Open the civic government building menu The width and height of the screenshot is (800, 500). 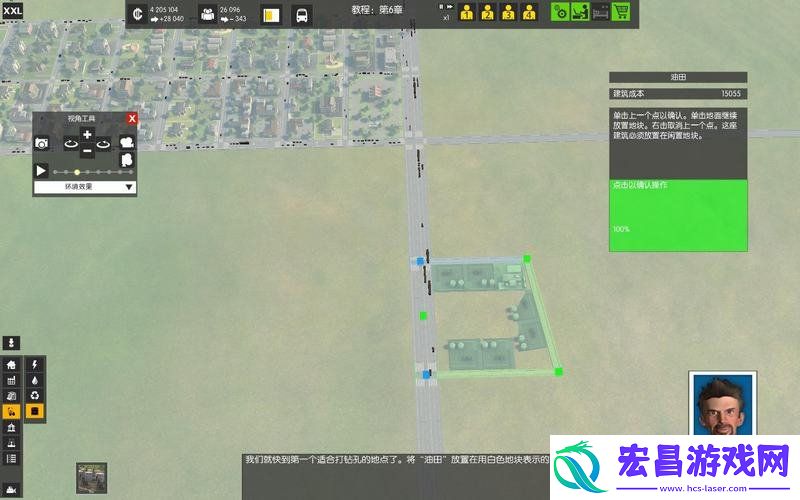point(11,428)
